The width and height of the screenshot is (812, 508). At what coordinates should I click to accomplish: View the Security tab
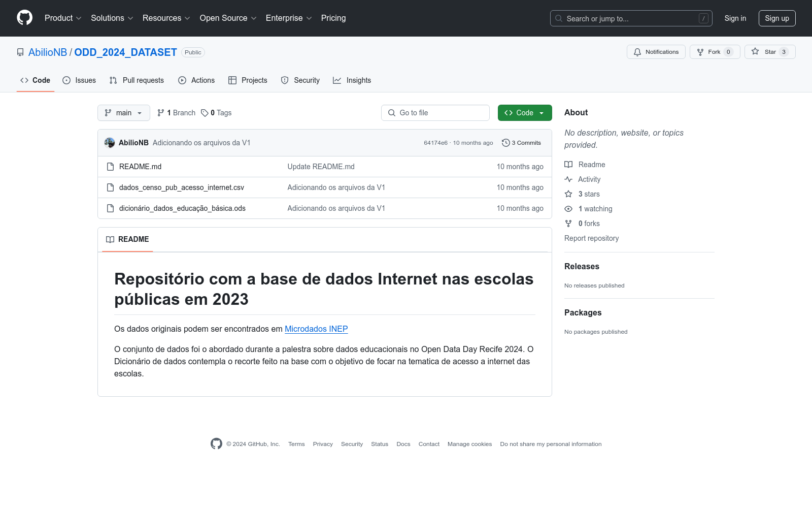point(300,80)
